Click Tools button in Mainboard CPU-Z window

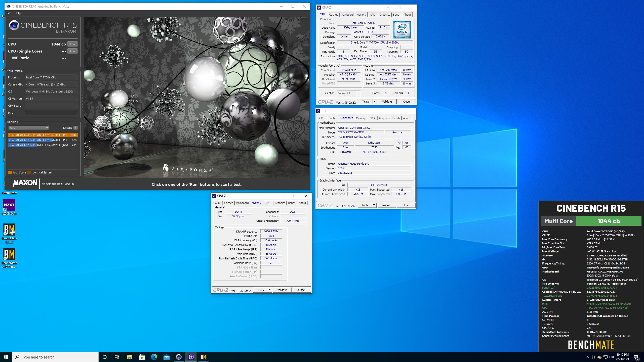pos(365,205)
